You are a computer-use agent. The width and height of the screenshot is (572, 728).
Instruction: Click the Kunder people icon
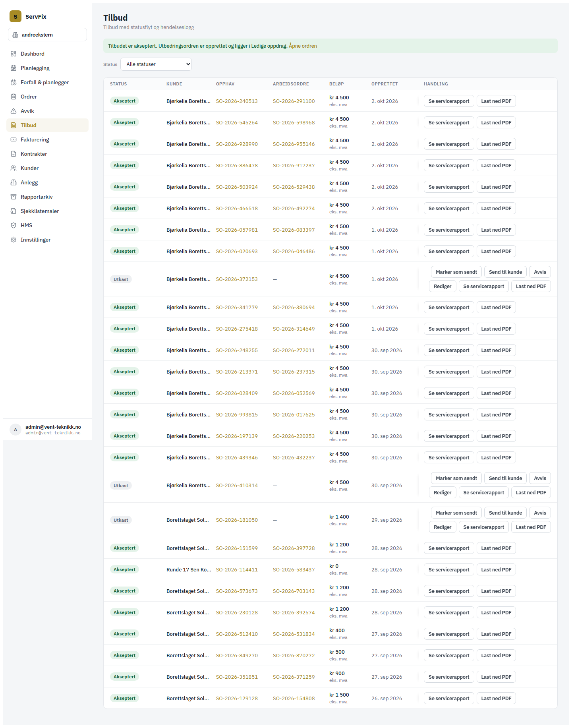click(x=14, y=168)
